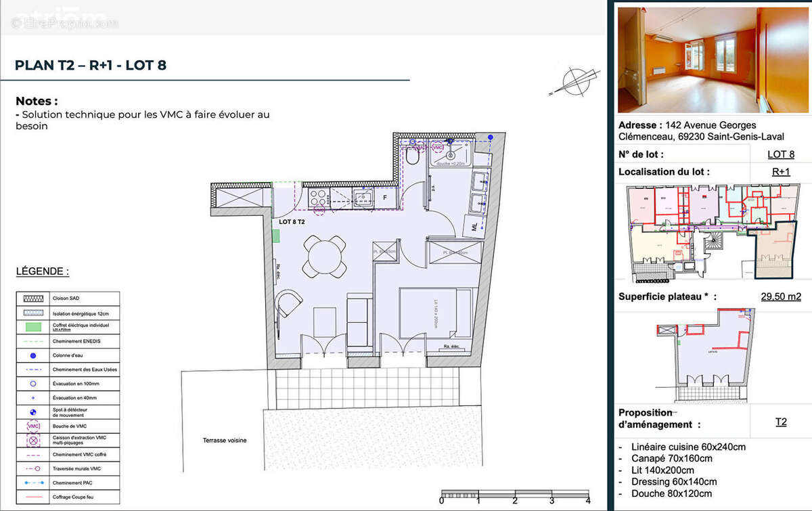
Task: Click the Spot à détecteur de mouvement symbol
Action: point(33,412)
